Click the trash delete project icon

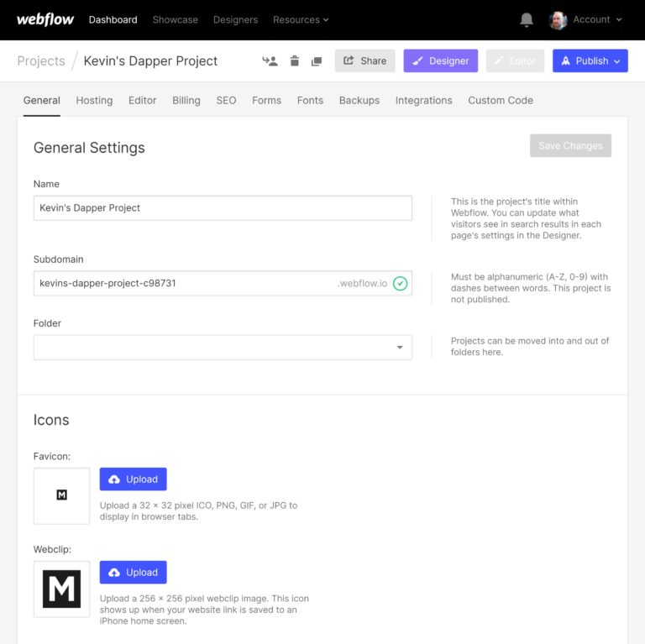pos(294,61)
